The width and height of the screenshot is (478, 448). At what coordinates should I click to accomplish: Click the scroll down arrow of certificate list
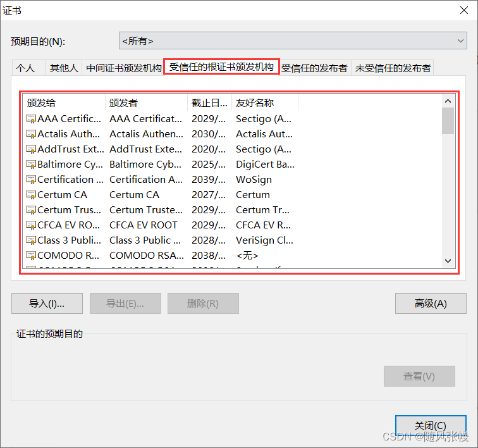click(448, 261)
